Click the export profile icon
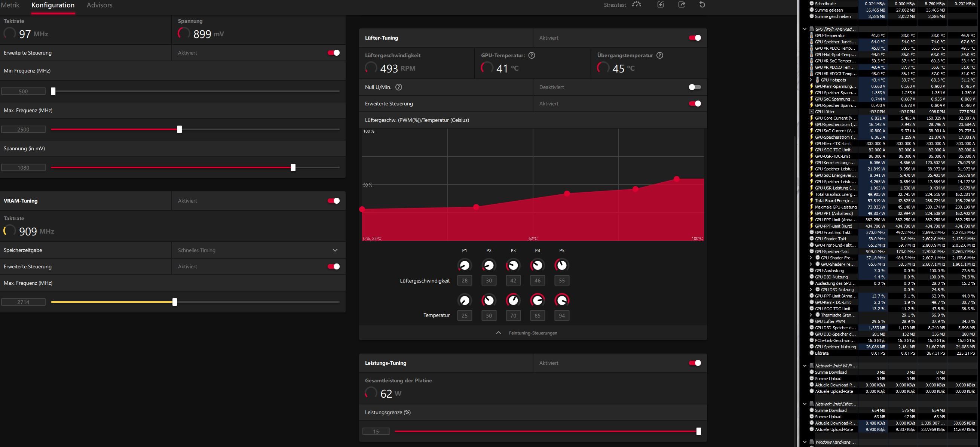Image resolution: width=980 pixels, height=447 pixels. point(682,4)
